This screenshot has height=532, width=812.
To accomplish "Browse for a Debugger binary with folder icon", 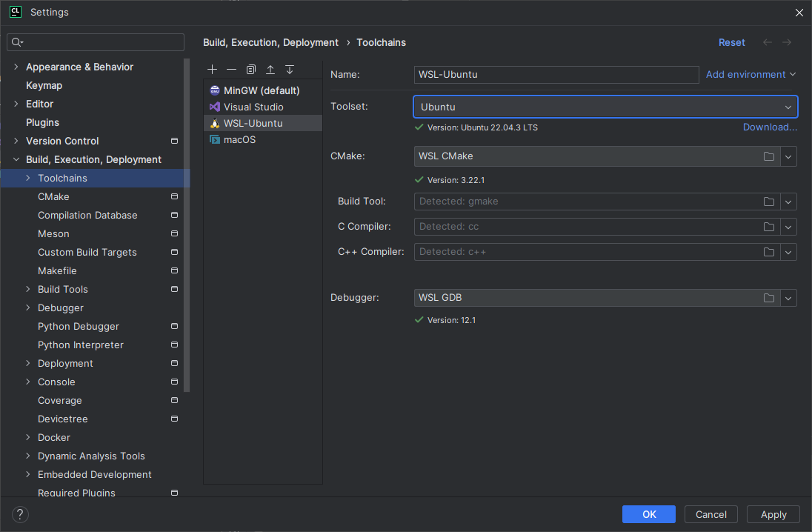I will click(769, 298).
